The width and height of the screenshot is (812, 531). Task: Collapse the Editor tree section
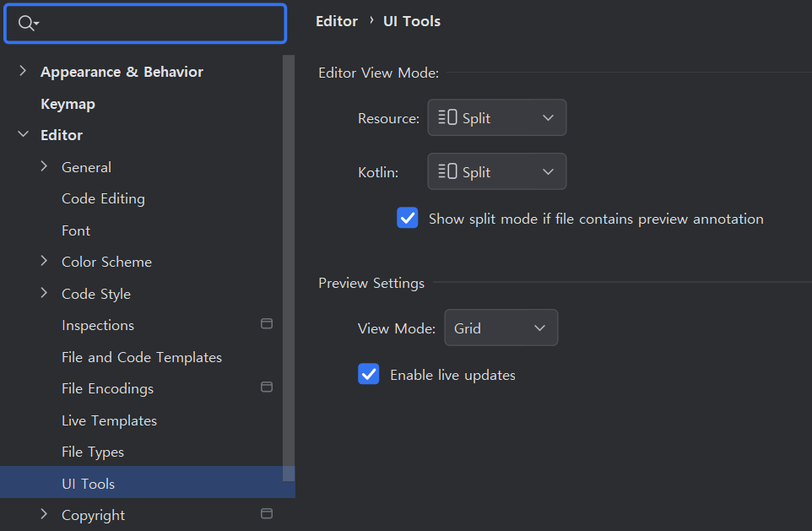[x=23, y=135]
